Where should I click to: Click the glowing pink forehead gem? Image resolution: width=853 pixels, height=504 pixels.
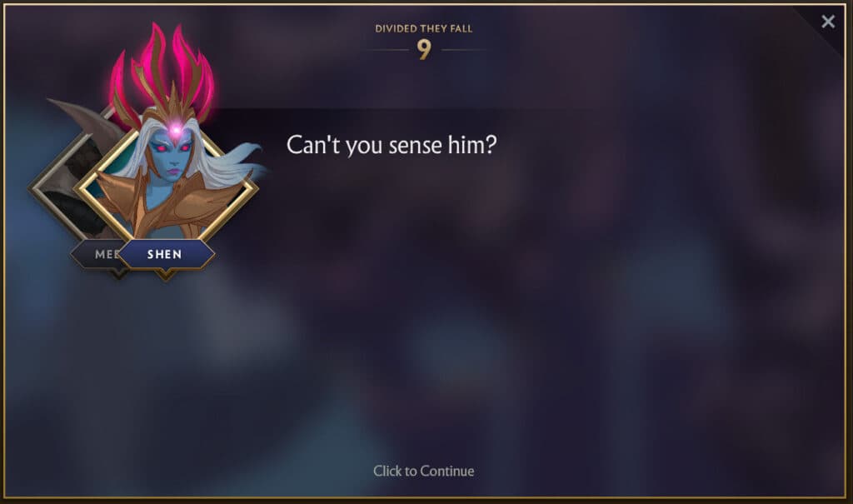(175, 131)
